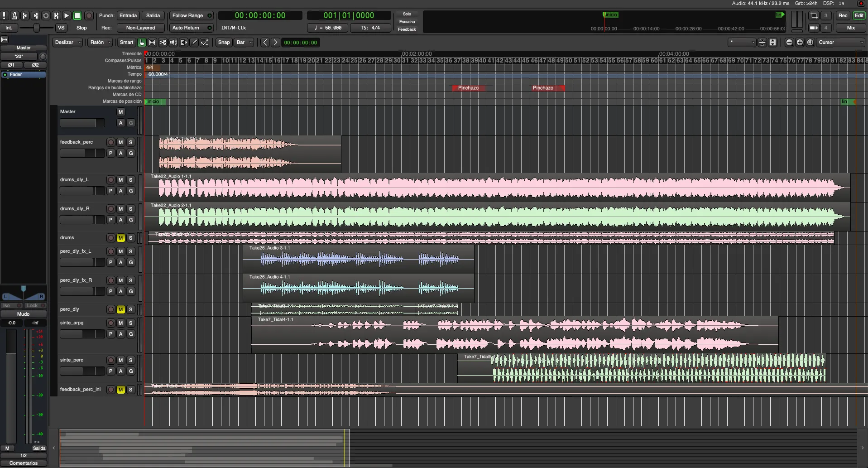Open the Bar snap grid dropdown
The width and height of the screenshot is (868, 468).
click(x=244, y=43)
